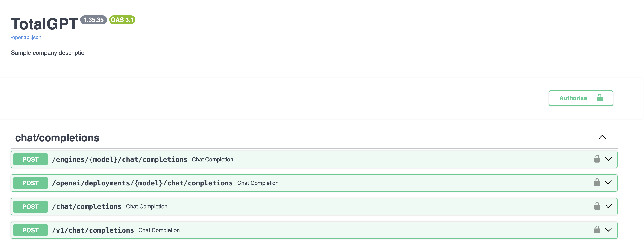Expand the /v1/chat/completions endpoint chevron
This screenshot has width=644, height=250.
click(x=608, y=230)
